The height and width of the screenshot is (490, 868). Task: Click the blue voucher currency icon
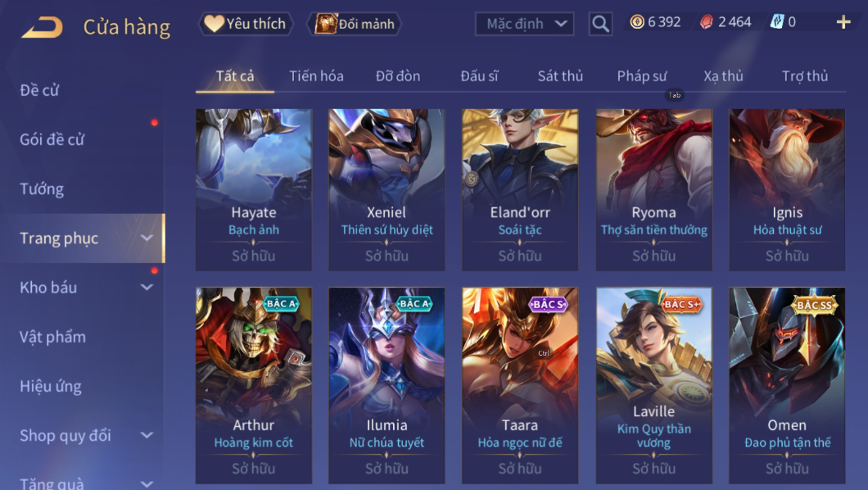[777, 22]
